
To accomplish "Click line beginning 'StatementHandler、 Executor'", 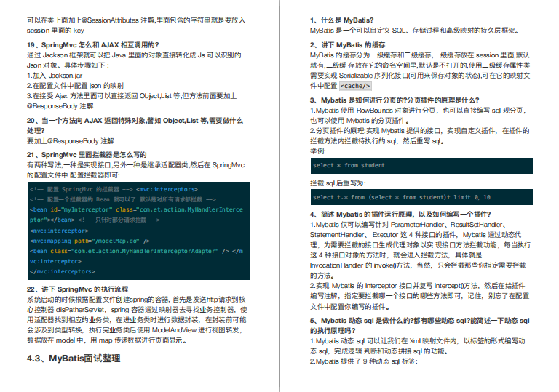I will pos(416,235).
